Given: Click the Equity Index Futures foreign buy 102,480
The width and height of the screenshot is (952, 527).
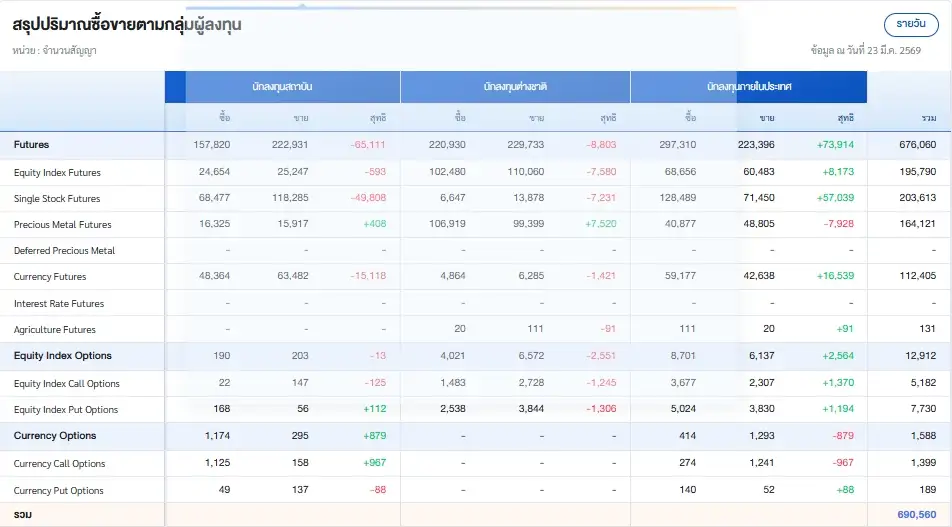Looking at the screenshot, I should pos(447,172).
